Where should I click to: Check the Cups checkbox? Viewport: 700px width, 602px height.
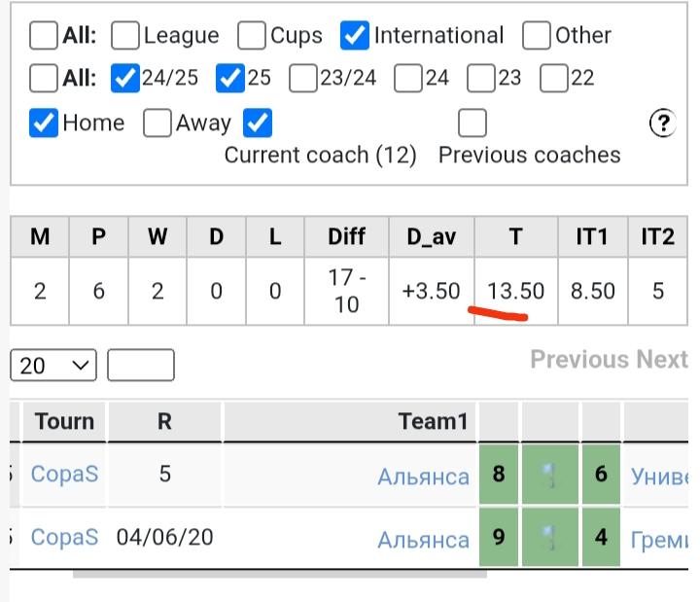(x=252, y=36)
